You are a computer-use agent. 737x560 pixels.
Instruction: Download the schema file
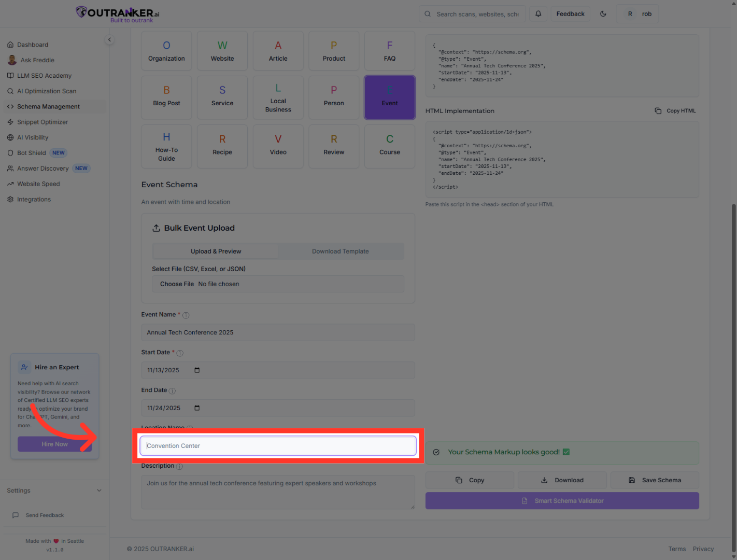coord(562,480)
